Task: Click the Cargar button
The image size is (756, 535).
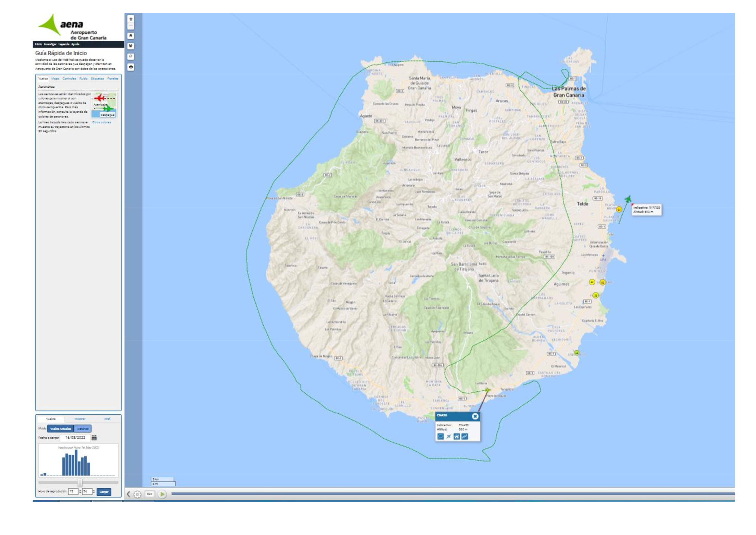Action: point(104,492)
